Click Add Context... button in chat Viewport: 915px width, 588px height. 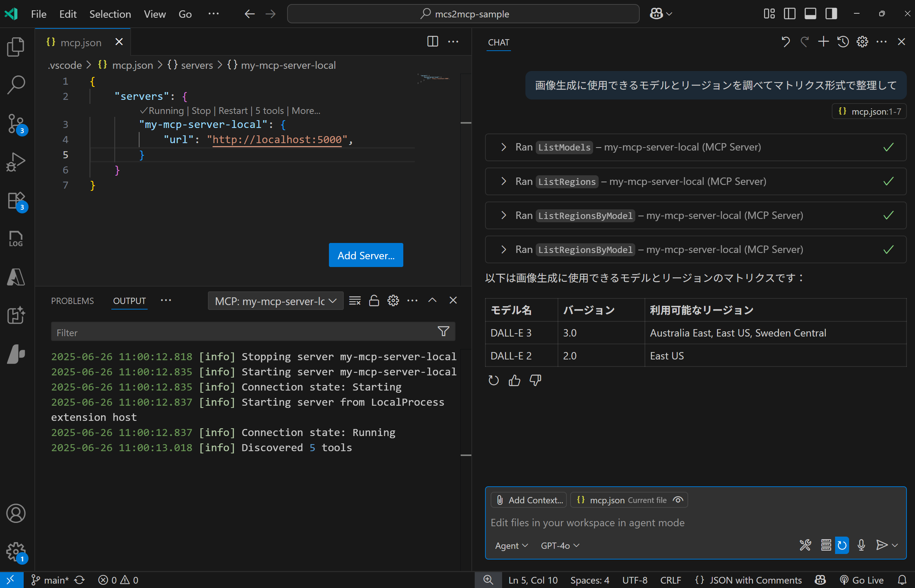tap(529, 500)
